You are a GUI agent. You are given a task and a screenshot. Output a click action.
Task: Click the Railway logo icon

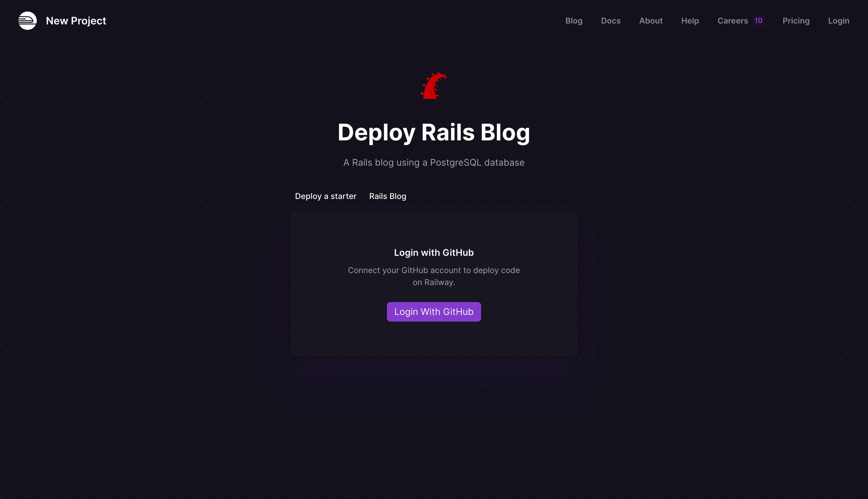click(x=27, y=21)
